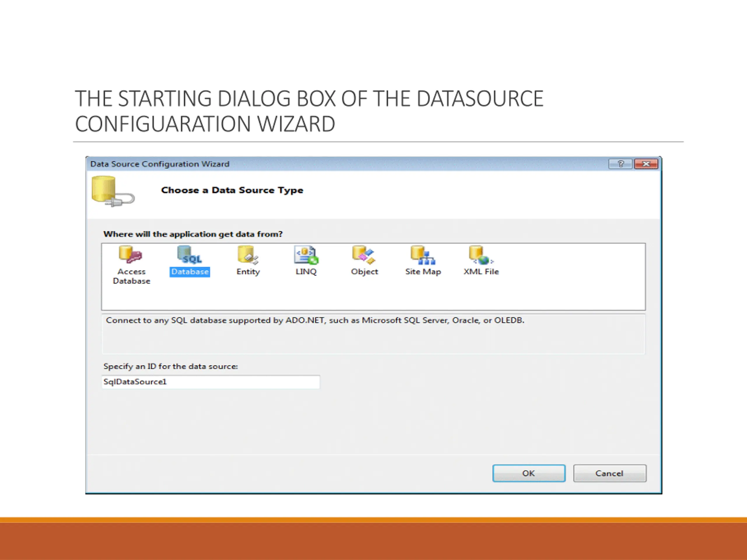Click the database plug icon in the header
747x560 pixels.
(113, 191)
